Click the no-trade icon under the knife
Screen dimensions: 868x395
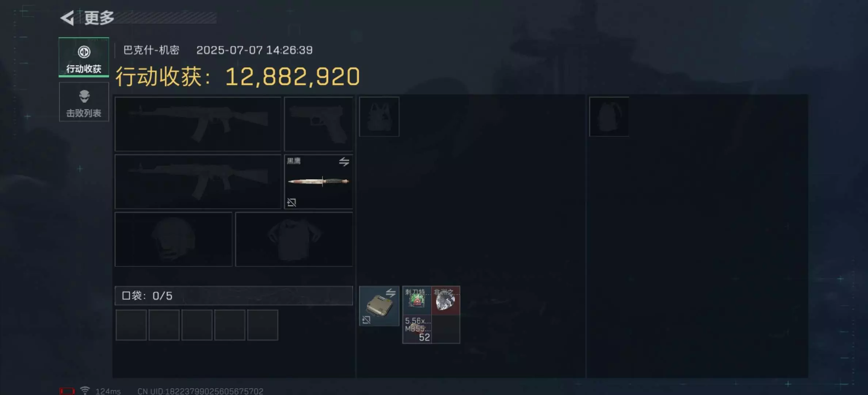click(x=292, y=202)
